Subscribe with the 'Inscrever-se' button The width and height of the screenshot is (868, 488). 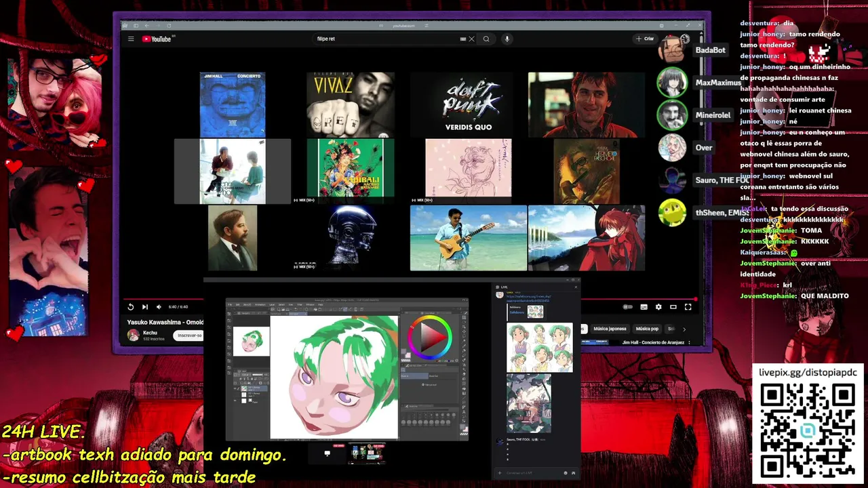tap(189, 335)
